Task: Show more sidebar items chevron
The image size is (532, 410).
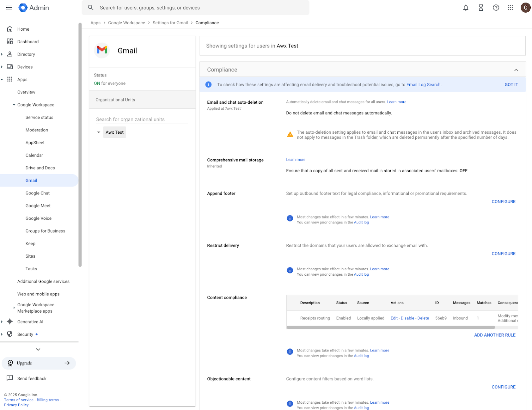Action: [38, 349]
